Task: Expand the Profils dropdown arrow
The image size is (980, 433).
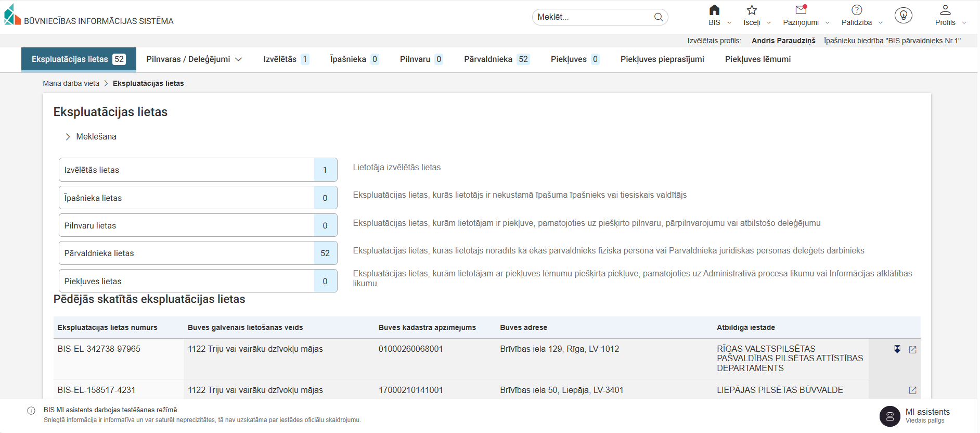Action: (x=964, y=23)
